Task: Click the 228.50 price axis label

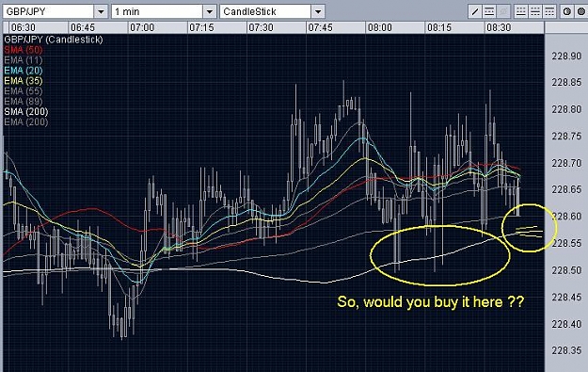Action: tap(566, 270)
